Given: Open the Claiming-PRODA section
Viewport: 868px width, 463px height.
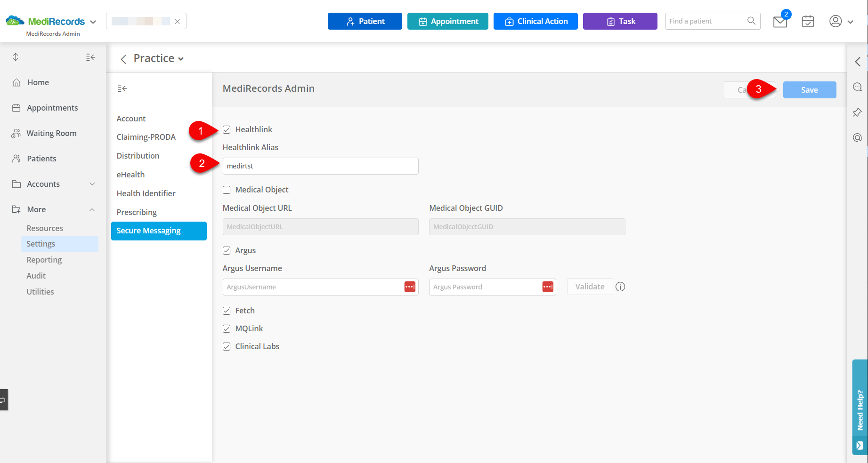Looking at the screenshot, I should click(x=146, y=137).
